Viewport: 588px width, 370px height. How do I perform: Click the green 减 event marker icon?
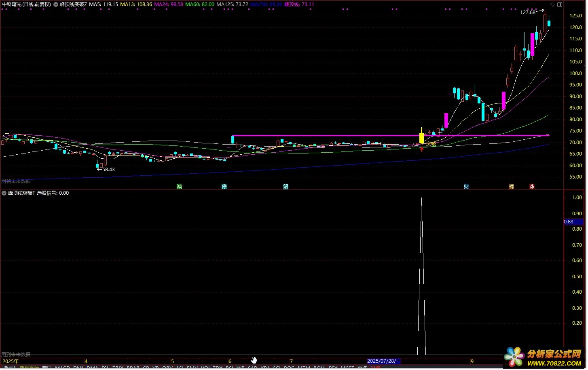pyautogui.click(x=179, y=187)
